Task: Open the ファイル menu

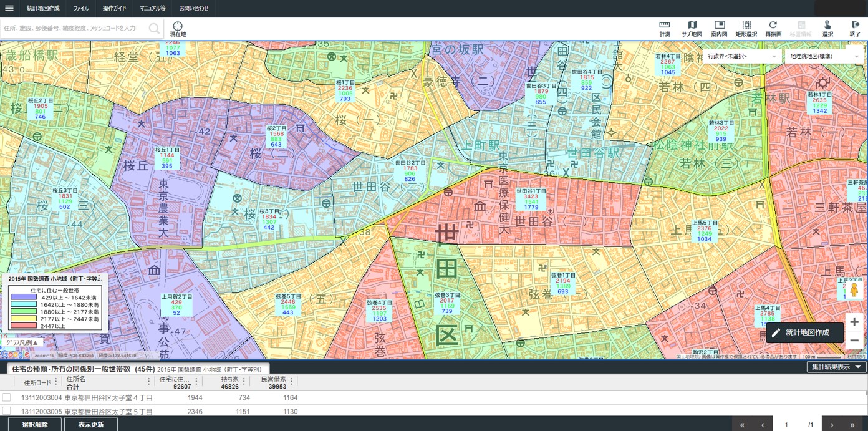Action: (x=81, y=9)
